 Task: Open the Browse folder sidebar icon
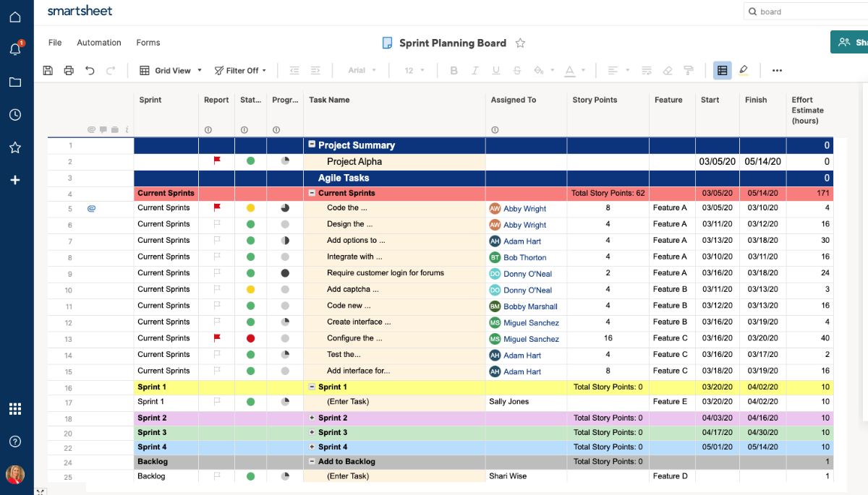click(x=14, y=82)
